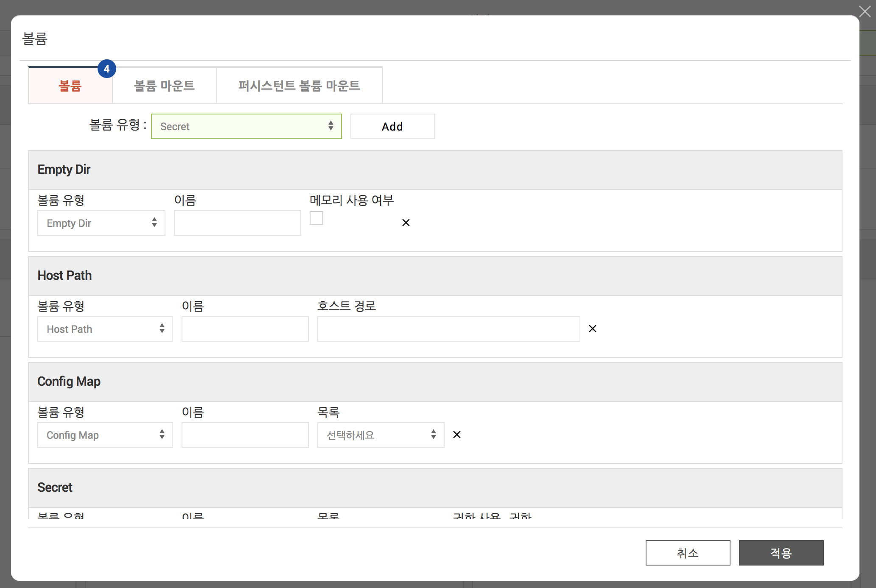This screenshot has height=588, width=876.
Task: Open the Host Path type dropdown
Action: 105,329
